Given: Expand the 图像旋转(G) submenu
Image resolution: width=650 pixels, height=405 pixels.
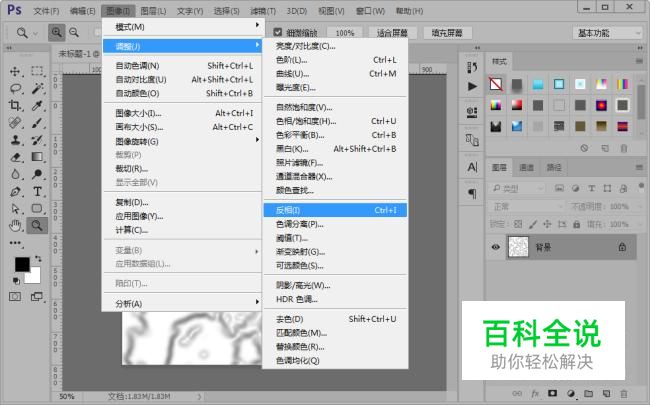Looking at the screenshot, I should (x=182, y=141).
